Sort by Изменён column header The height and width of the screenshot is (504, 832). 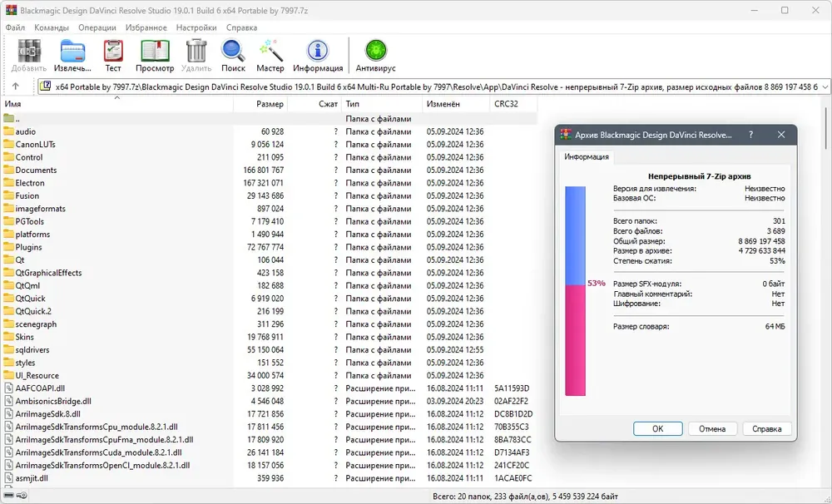coord(456,104)
